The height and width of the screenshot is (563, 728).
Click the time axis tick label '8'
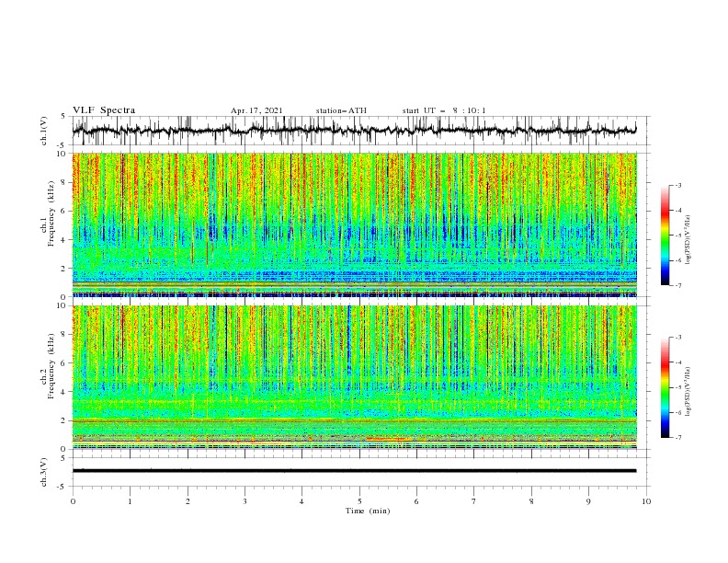[531, 501]
